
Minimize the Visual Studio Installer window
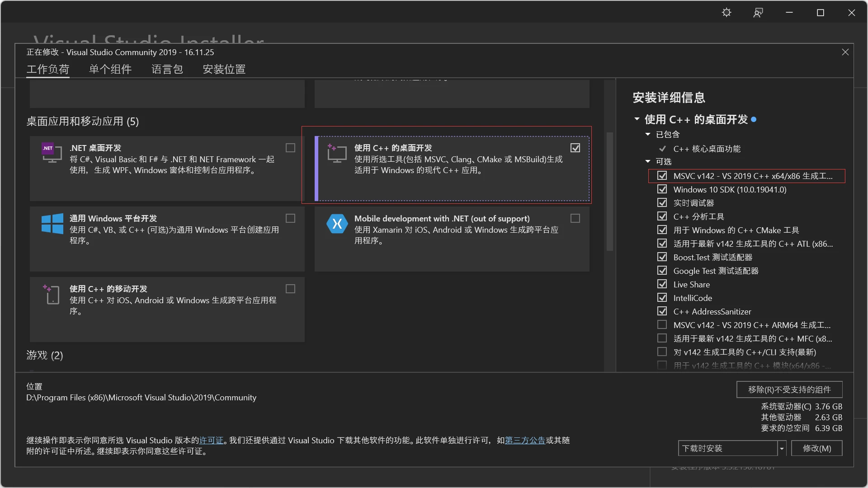(789, 13)
